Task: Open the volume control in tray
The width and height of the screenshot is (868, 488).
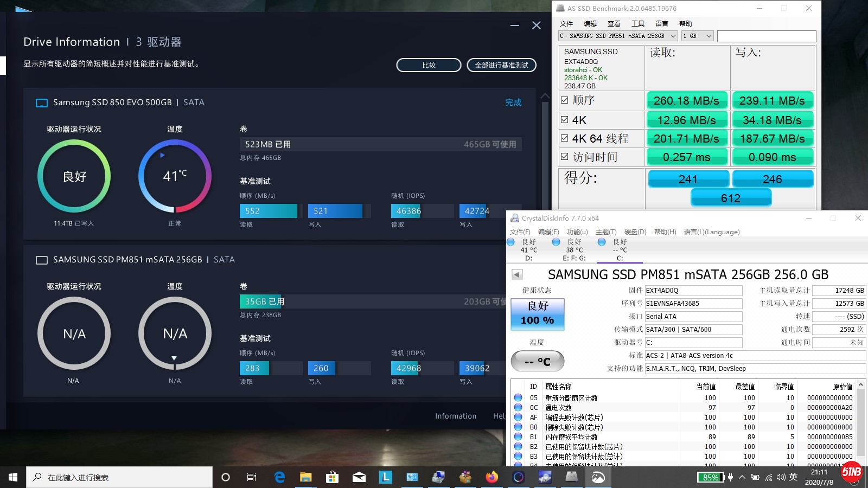Action: pyautogui.click(x=781, y=477)
